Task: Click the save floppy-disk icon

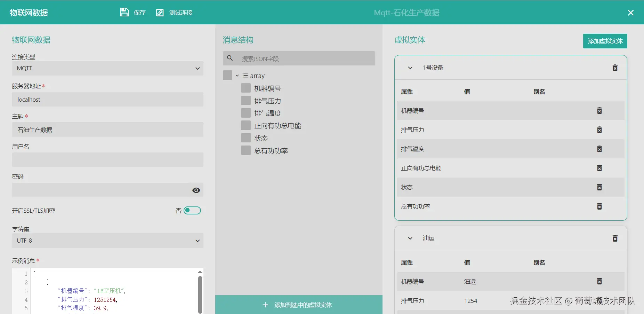Action: (124, 13)
